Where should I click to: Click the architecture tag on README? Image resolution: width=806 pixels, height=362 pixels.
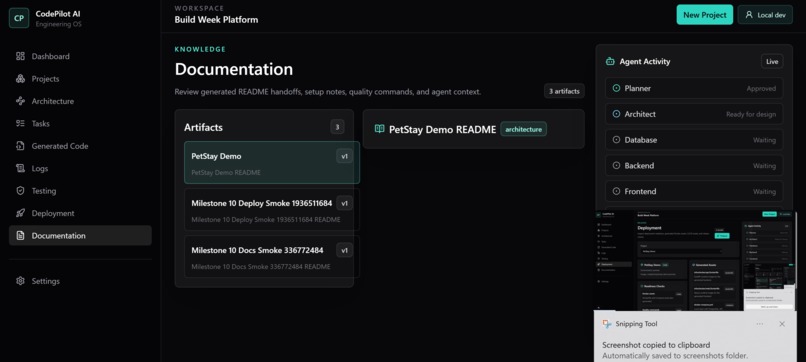click(523, 129)
